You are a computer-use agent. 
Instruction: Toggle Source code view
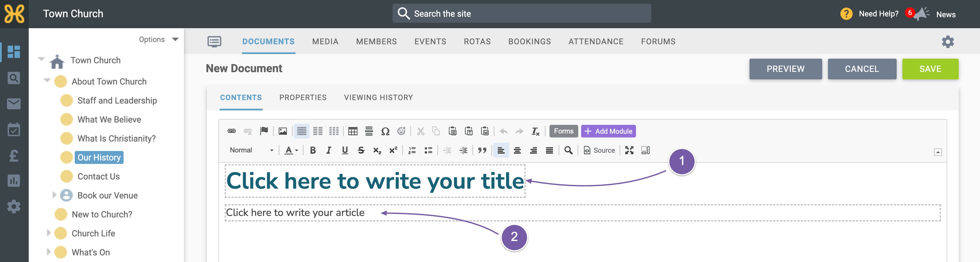tap(599, 150)
